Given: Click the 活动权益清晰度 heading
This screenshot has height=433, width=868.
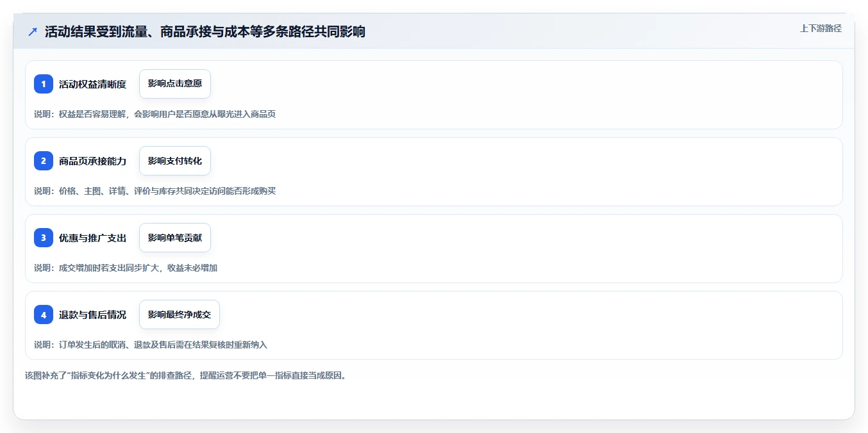Looking at the screenshot, I should [x=93, y=84].
